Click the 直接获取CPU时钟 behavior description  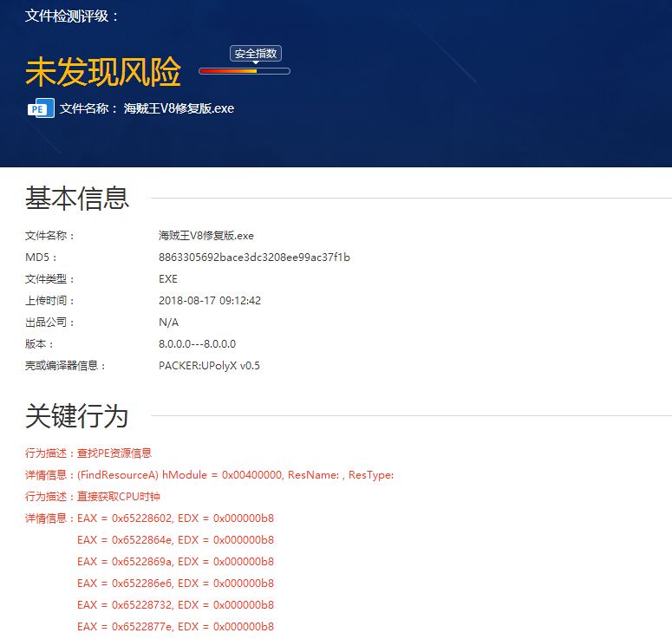click(x=119, y=497)
